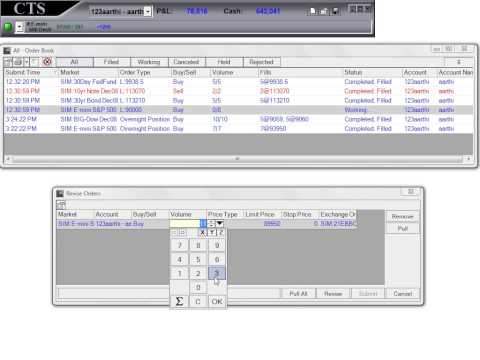Viewport: 480px width, 360px height.
Task: Open the 123aarthi account dropdown in top bar
Action: tap(148, 12)
